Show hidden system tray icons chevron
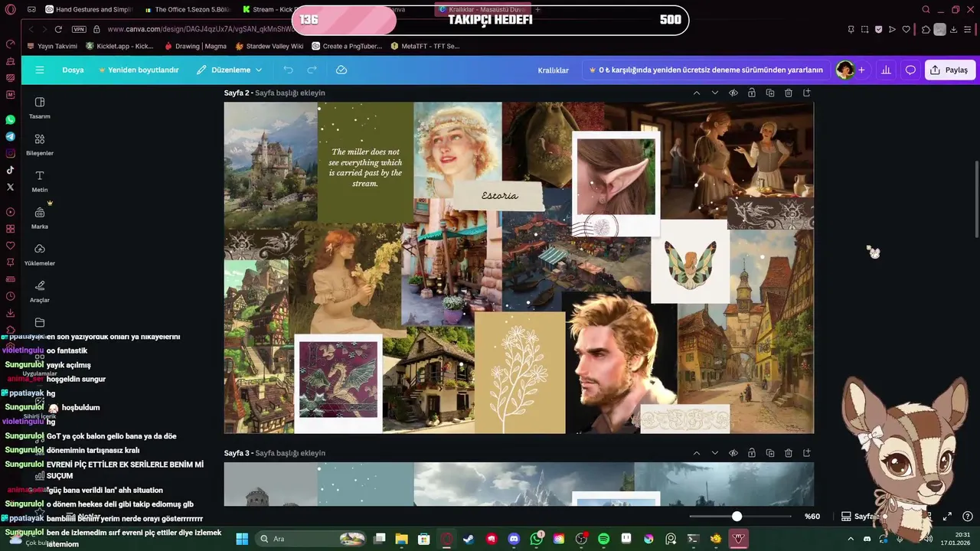The height and width of the screenshot is (551, 980). tap(851, 539)
